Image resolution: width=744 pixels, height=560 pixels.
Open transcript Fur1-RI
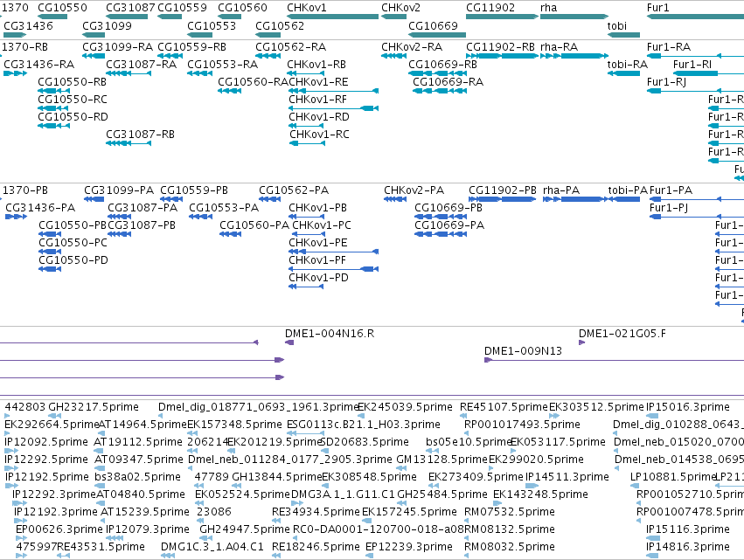click(692, 64)
